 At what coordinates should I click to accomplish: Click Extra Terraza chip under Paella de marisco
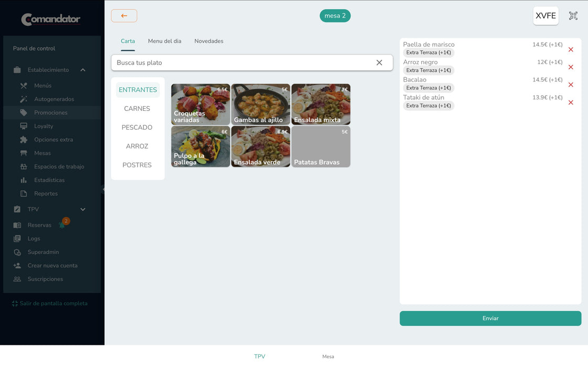(x=428, y=53)
